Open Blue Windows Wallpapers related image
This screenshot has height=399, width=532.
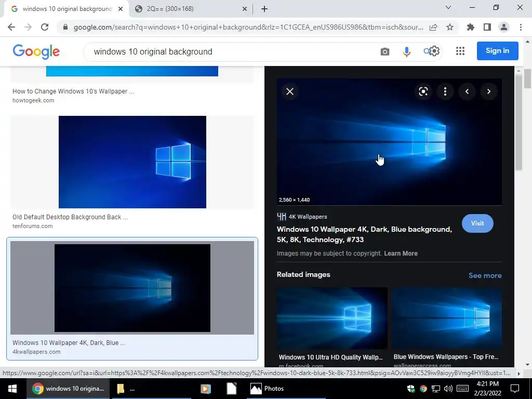click(x=447, y=318)
